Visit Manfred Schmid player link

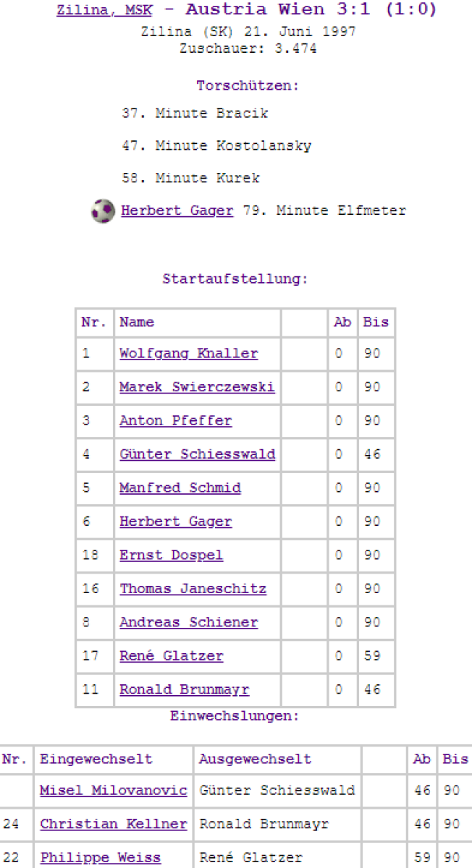pos(180,488)
